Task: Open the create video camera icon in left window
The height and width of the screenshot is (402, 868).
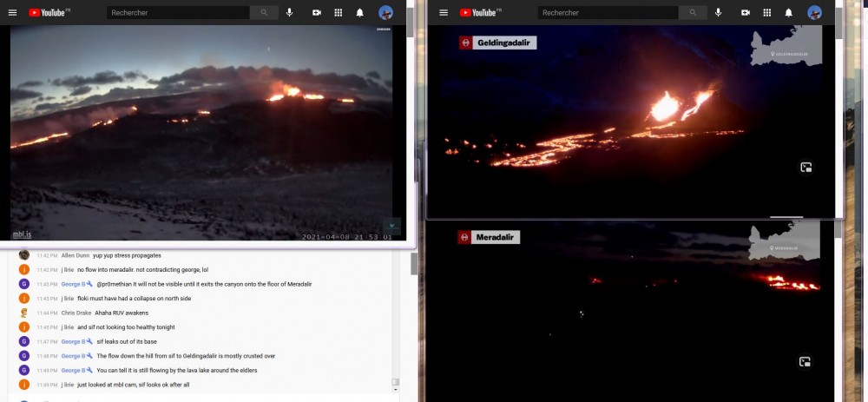Action: coord(317,13)
